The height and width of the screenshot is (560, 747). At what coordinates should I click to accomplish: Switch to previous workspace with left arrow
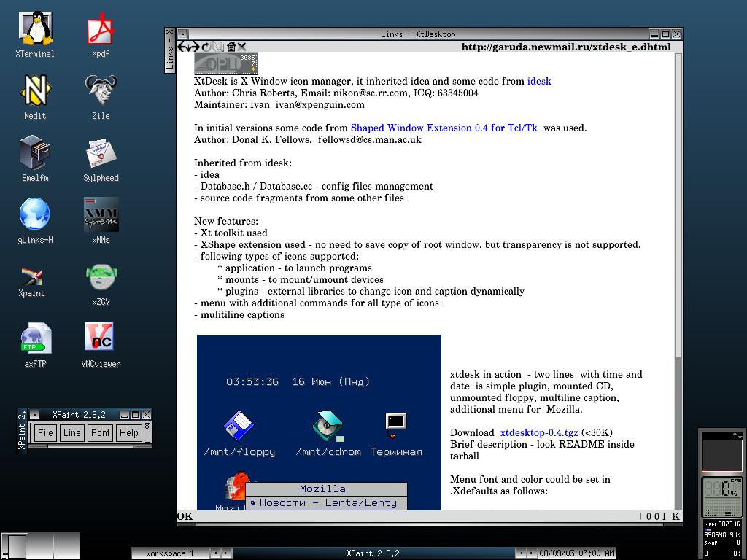click(x=215, y=553)
